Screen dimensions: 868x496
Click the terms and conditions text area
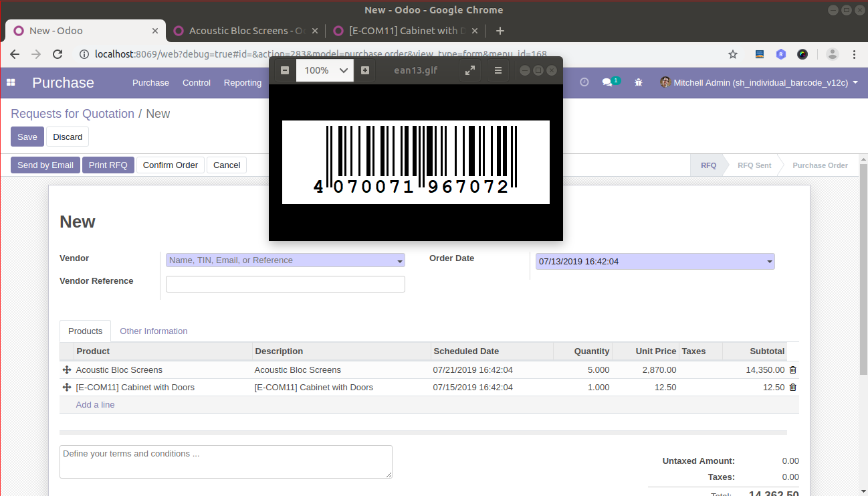pos(226,462)
